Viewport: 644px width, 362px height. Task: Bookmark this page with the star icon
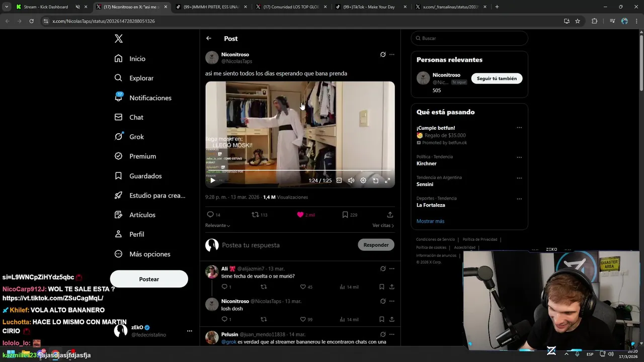click(x=578, y=21)
